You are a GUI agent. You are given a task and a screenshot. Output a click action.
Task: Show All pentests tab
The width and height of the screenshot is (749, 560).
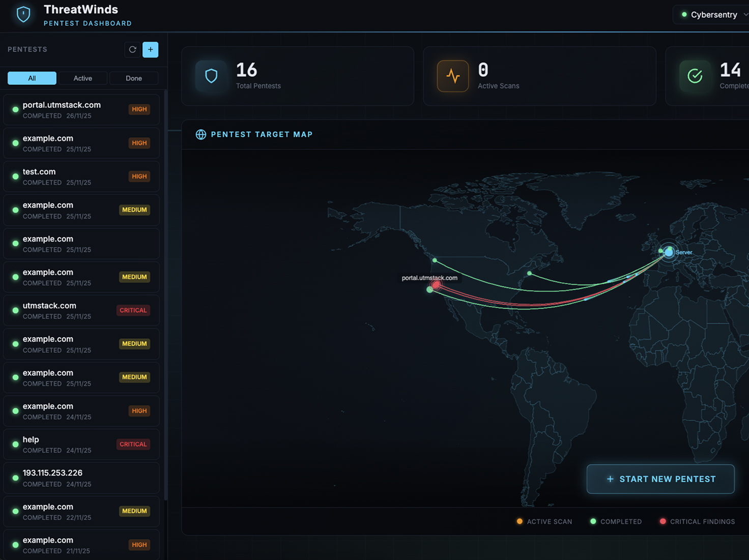click(x=32, y=78)
